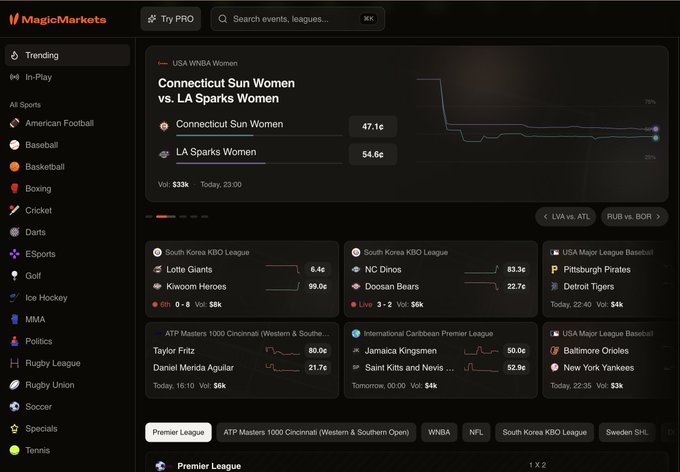Screen dimensions: 680x472
Task: Click the Rugby Union ball icon
Action: pyautogui.click(x=14, y=385)
